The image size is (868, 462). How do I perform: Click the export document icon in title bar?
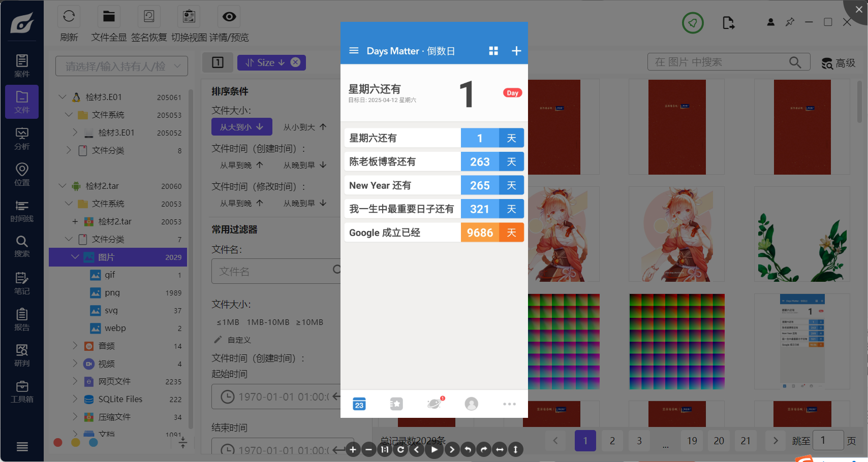pyautogui.click(x=728, y=23)
